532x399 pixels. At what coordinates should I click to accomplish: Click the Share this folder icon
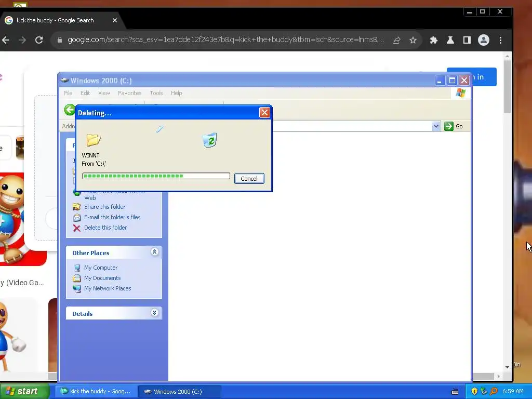click(77, 207)
